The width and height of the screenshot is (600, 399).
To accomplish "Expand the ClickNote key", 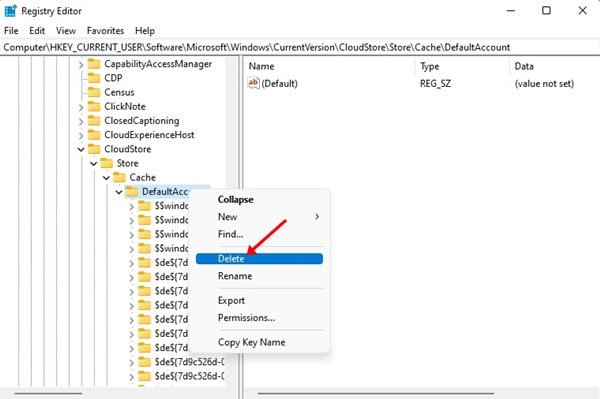I will pyautogui.click(x=81, y=107).
